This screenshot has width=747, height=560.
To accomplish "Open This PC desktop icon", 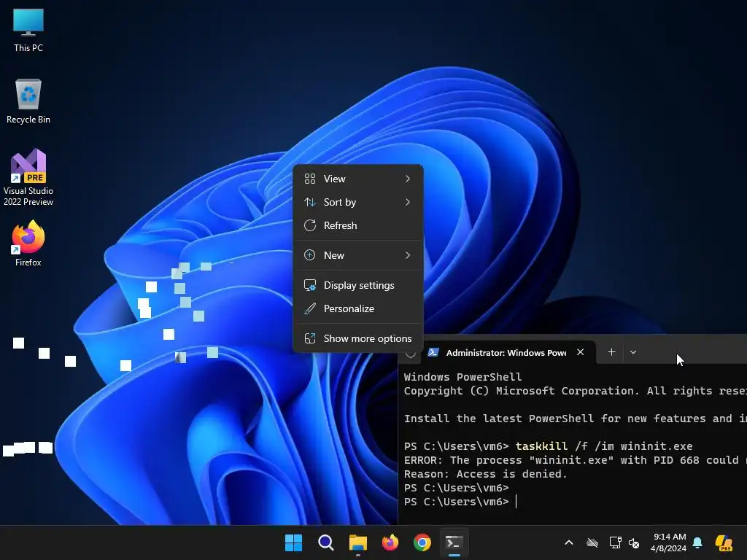I will pyautogui.click(x=28, y=29).
